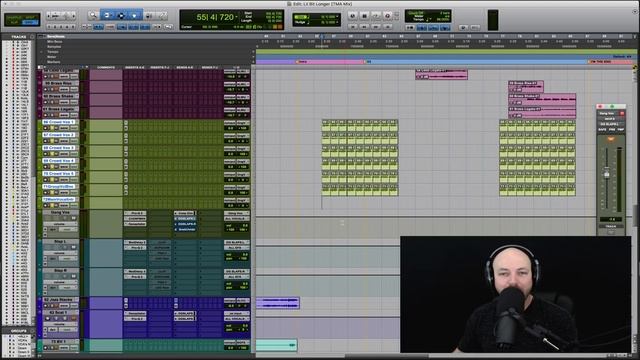Image resolution: width=640 pixels, height=360 pixels.
Task: Start playback with the Play button
Action: click(376, 16)
